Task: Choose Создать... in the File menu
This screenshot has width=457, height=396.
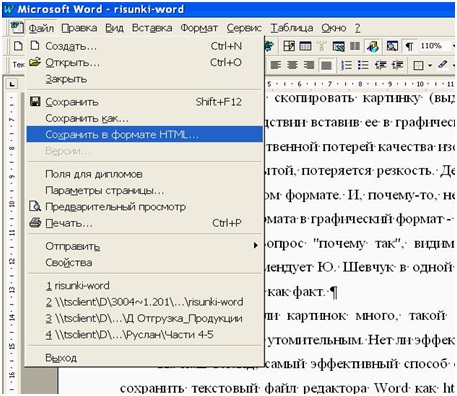Action: pyautogui.click(x=145, y=46)
